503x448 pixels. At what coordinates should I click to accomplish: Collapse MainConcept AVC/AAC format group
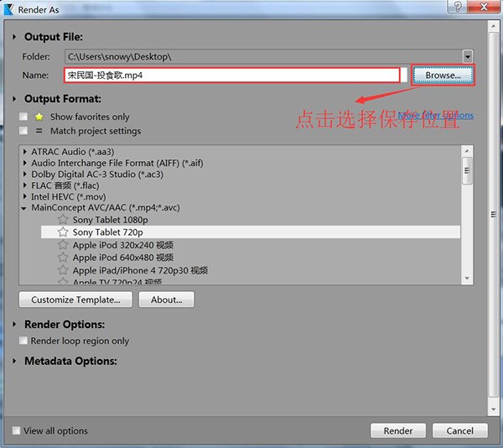pyautogui.click(x=24, y=208)
